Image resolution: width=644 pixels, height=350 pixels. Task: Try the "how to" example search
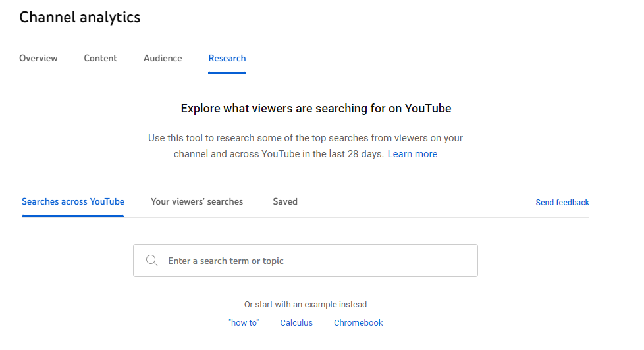pos(244,322)
